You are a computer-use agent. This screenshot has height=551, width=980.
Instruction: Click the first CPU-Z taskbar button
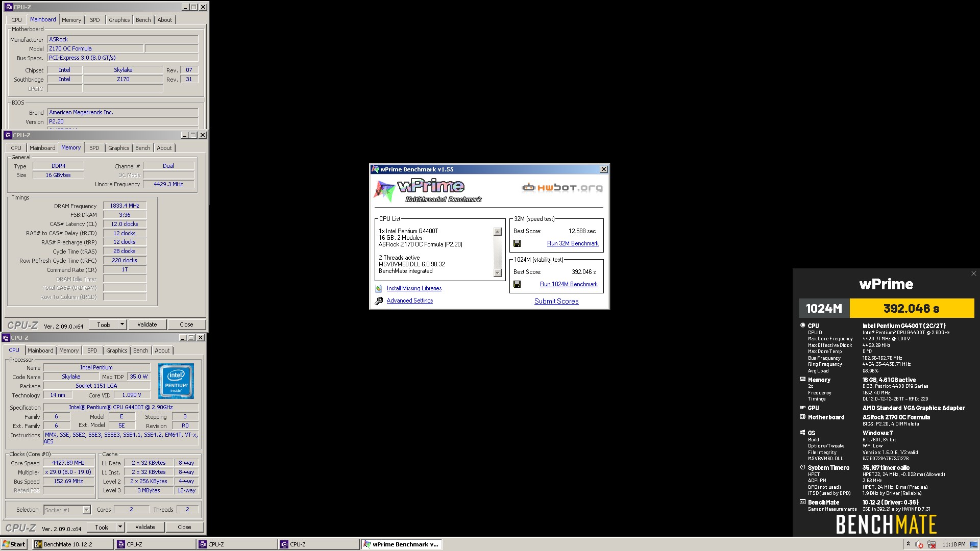click(155, 544)
